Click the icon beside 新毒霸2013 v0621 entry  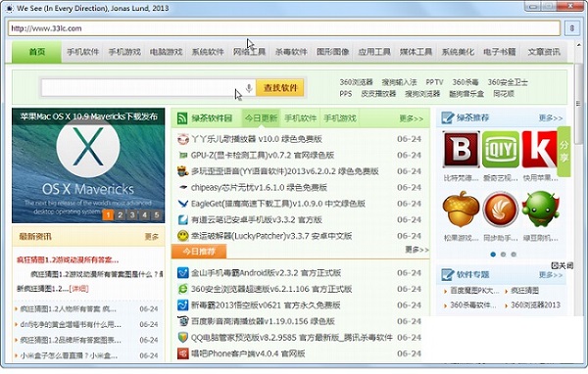(x=182, y=305)
